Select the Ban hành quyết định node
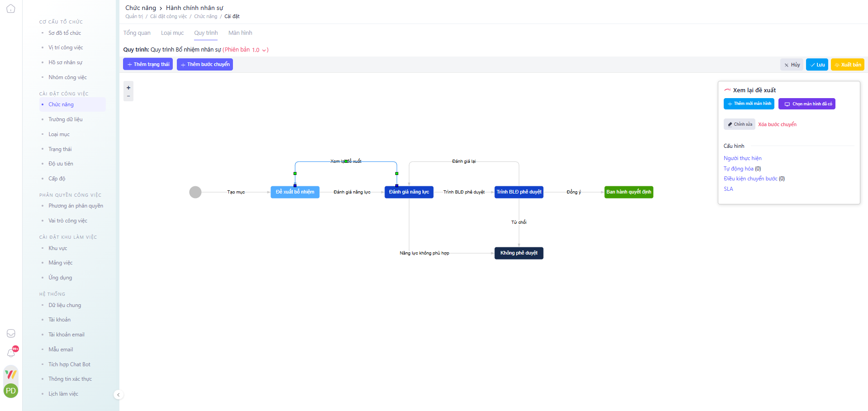868x411 pixels. 628,192
